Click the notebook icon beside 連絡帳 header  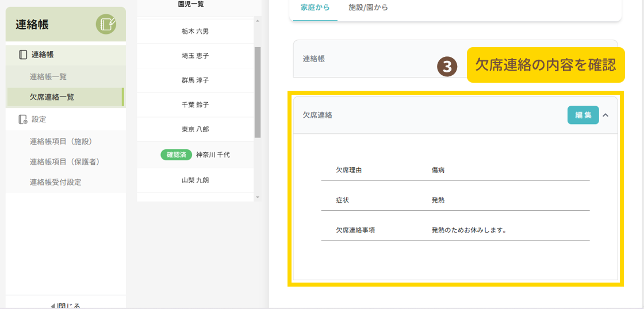point(106,24)
